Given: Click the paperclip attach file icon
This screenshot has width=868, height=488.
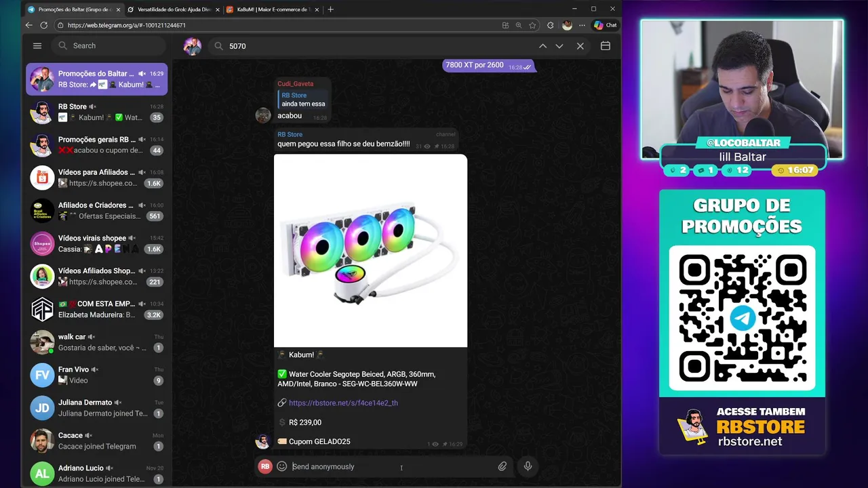Looking at the screenshot, I should point(502,466).
